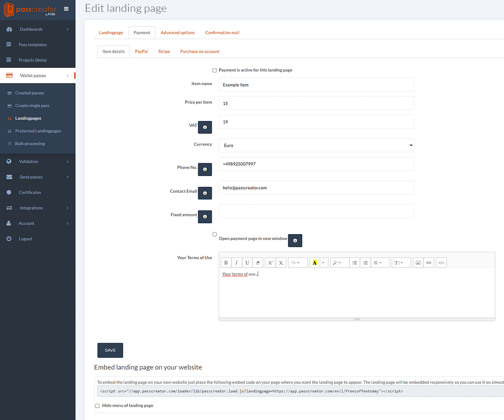Apply the yellow highlight color A button
This screenshot has height=420, width=504.
pyautogui.click(x=315, y=263)
